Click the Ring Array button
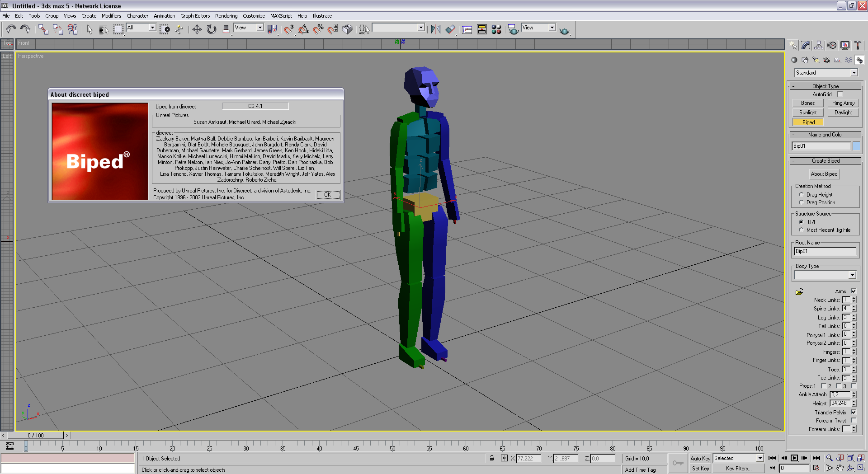 pos(843,103)
